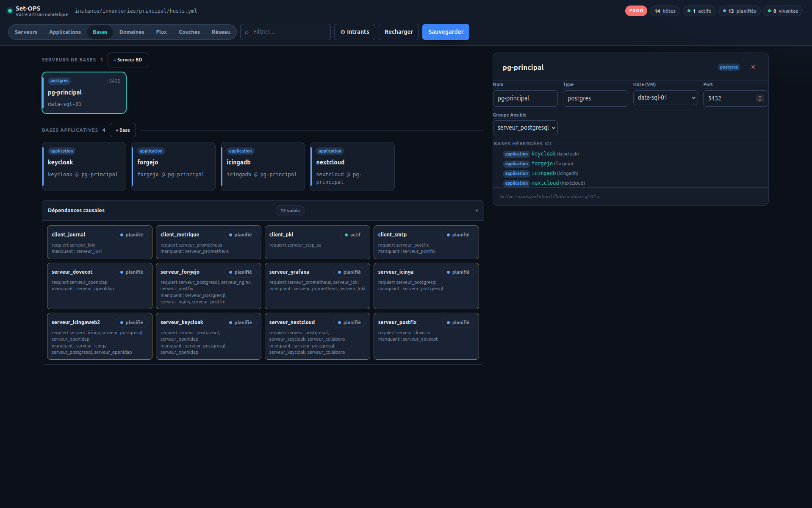Go to the Flux tab
The width and height of the screenshot is (812, 508).
(161, 32)
